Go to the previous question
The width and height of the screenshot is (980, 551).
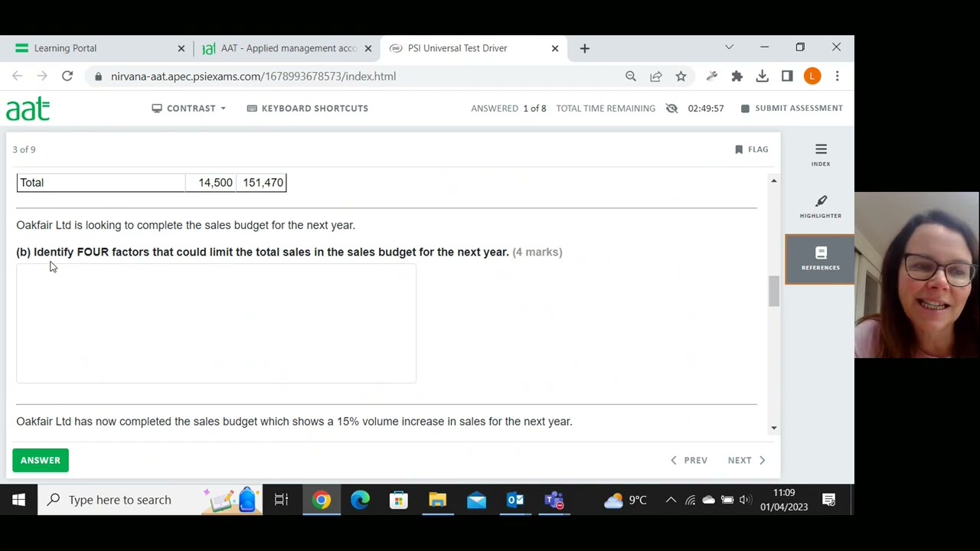tap(688, 460)
